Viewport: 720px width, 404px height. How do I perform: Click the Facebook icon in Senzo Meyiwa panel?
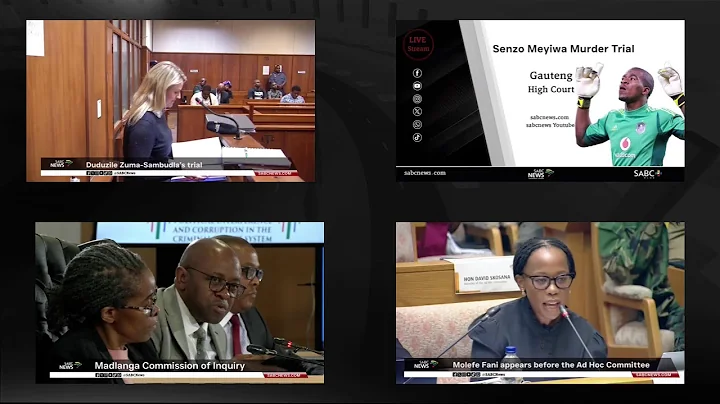tap(417, 73)
